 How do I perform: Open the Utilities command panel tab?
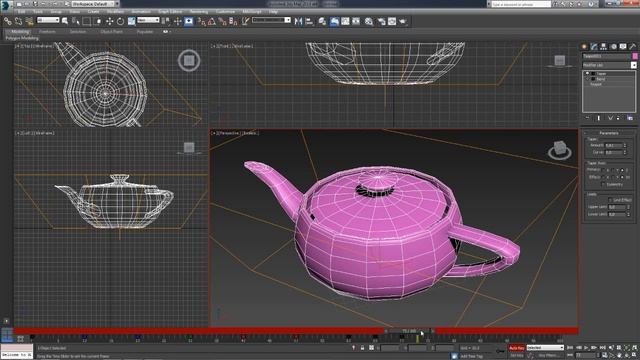(x=633, y=47)
